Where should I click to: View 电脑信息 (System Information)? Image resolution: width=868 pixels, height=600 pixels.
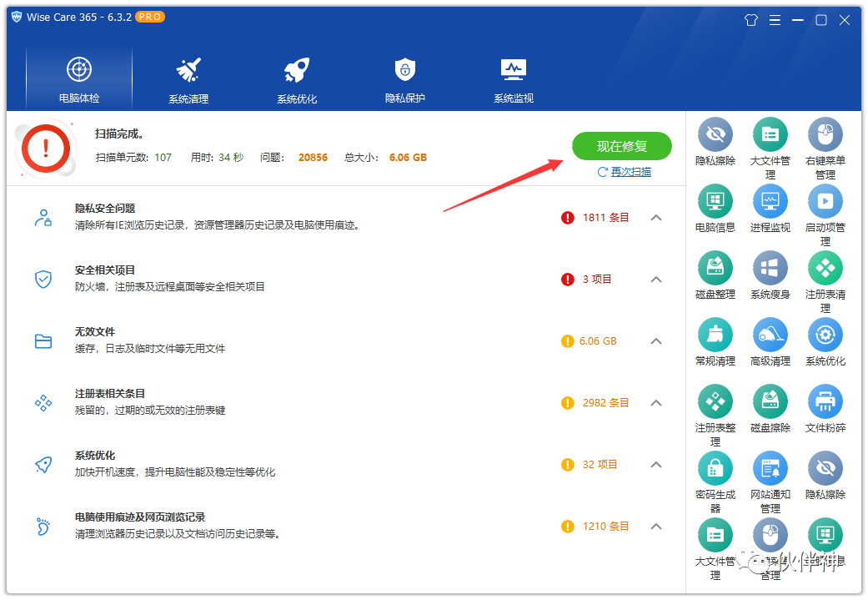[715, 201]
